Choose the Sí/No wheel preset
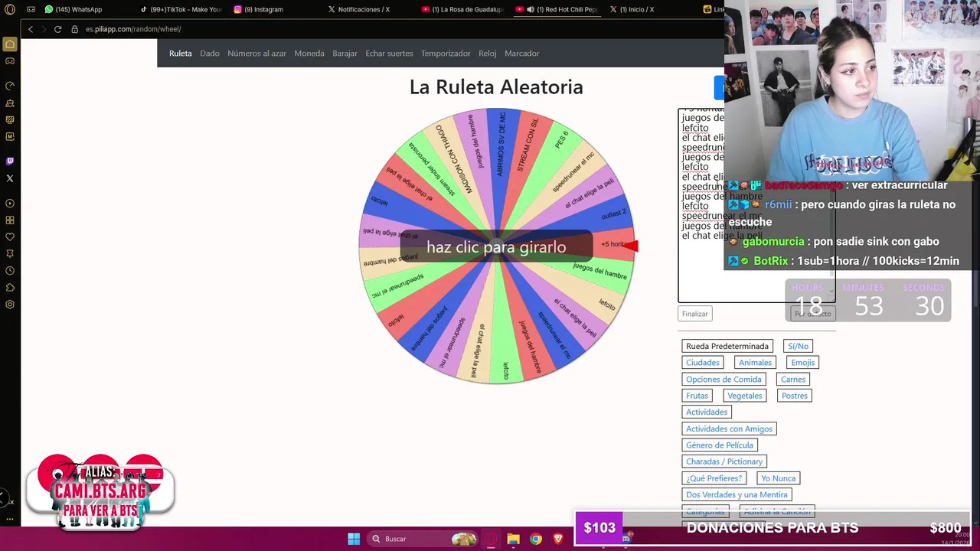 [799, 346]
